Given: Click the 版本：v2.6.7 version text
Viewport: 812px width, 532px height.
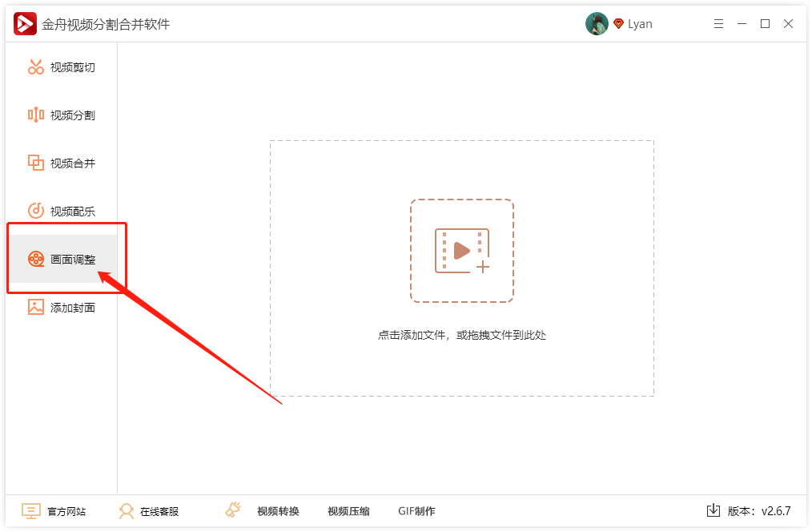Looking at the screenshot, I should click(x=759, y=511).
